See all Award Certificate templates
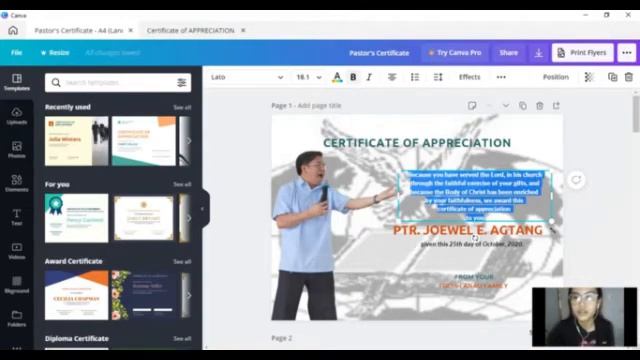This screenshot has width=640, height=360. click(182, 262)
